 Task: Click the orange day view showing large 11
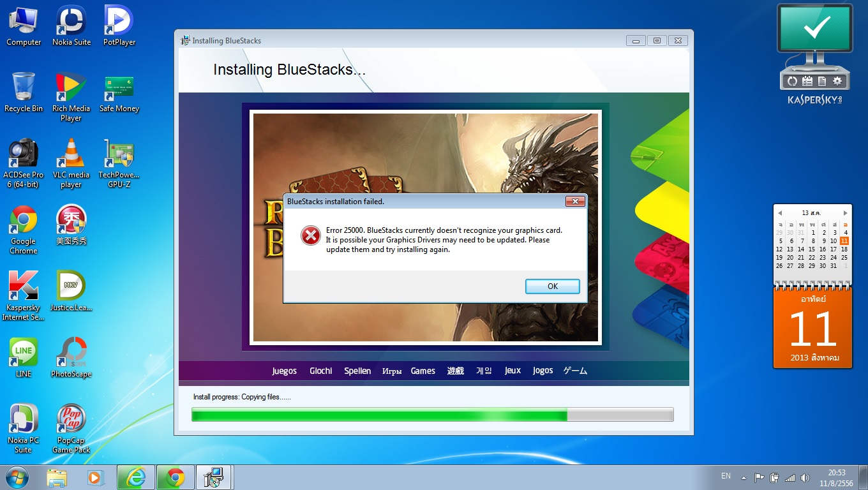[812, 329]
